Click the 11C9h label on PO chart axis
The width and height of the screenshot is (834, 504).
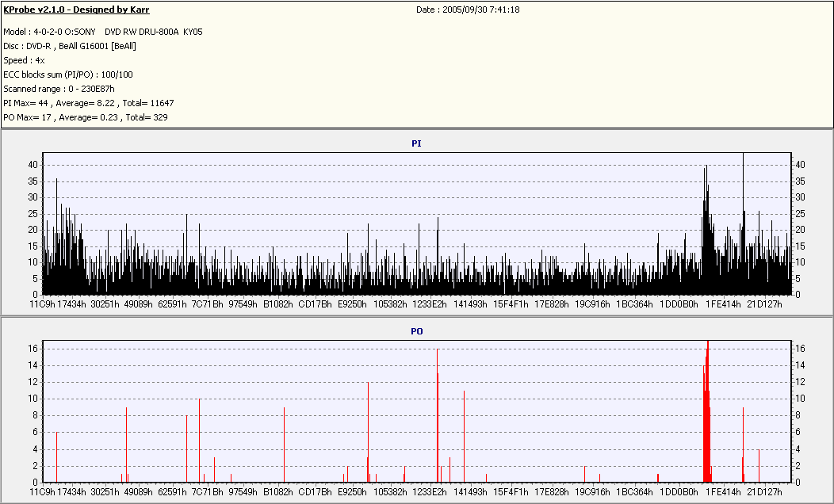[43, 491]
